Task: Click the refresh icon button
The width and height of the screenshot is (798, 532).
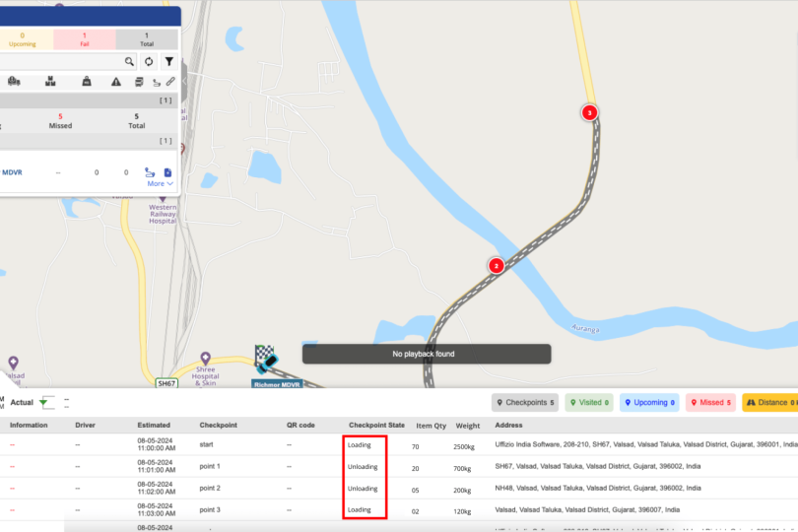Action: click(x=149, y=61)
